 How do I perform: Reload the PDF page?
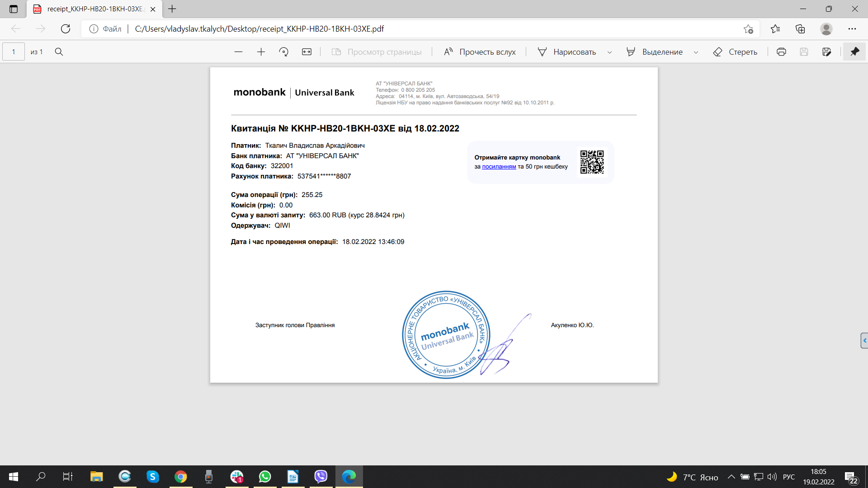66,29
